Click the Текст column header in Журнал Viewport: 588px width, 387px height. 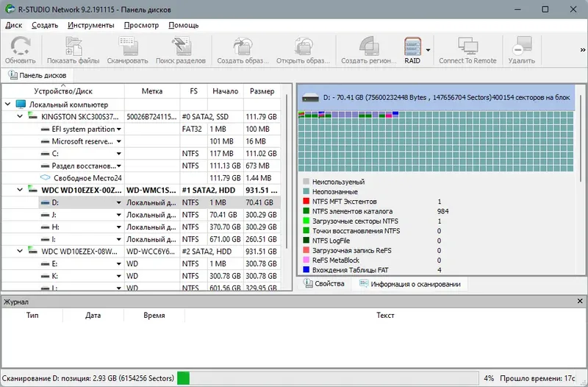pos(385,316)
